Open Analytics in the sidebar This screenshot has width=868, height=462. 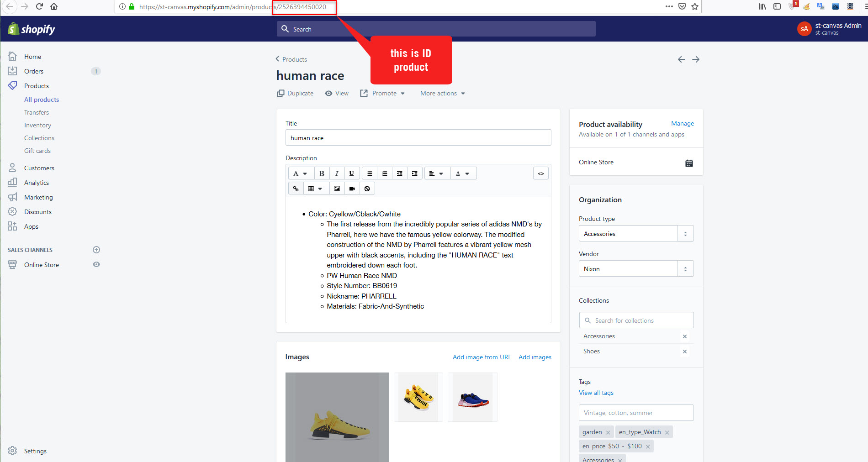click(x=37, y=183)
